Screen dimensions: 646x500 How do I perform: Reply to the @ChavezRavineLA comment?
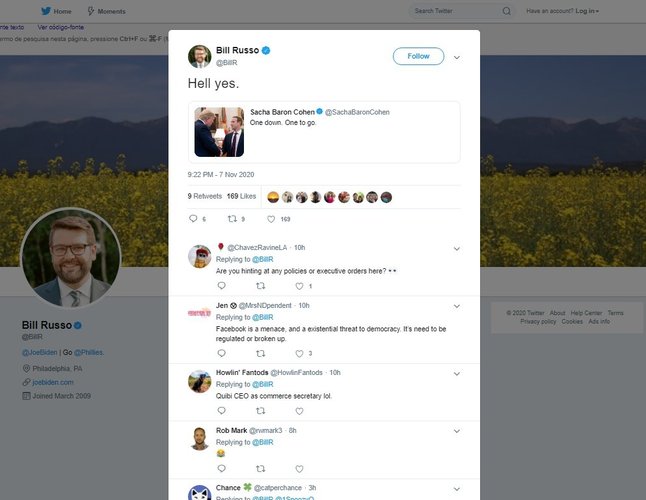(x=221, y=285)
